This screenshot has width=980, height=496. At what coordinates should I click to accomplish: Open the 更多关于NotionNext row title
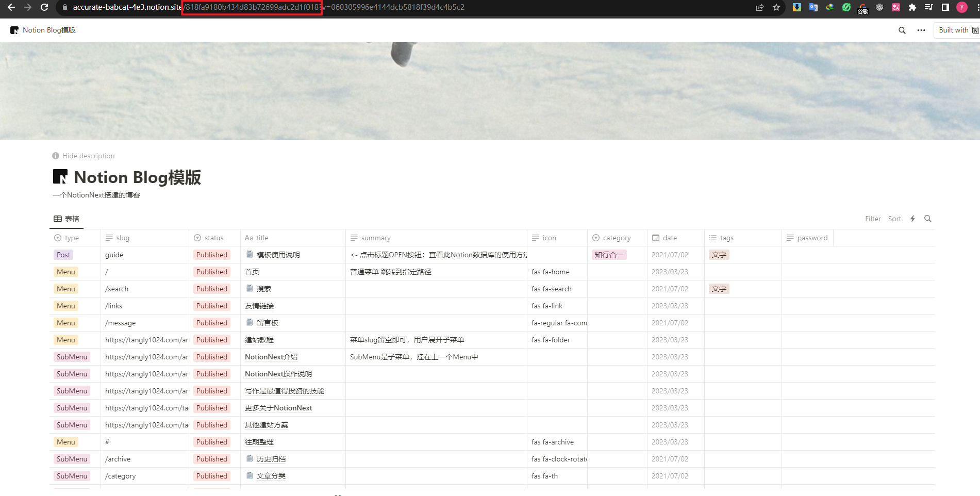pos(278,408)
